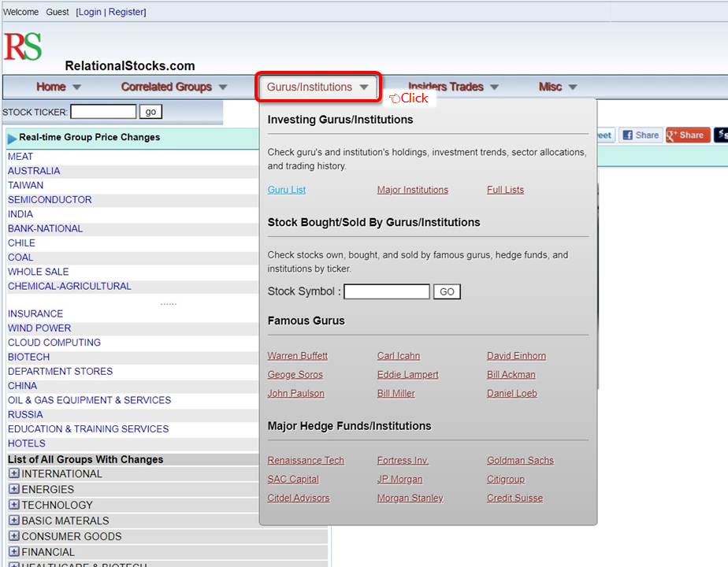Open the Geoge Soros guru link
The image size is (728, 567).
pos(295,374)
